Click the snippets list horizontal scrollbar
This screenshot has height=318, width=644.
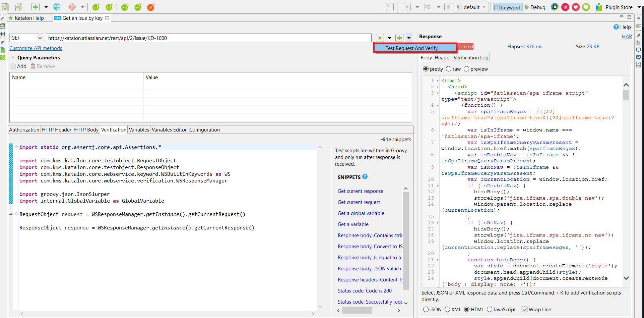coord(357,310)
